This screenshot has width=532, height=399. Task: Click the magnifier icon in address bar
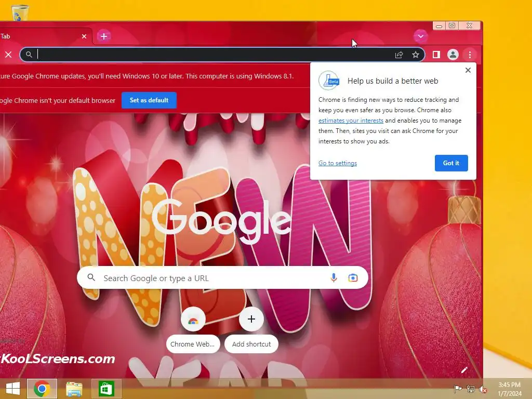tap(29, 55)
